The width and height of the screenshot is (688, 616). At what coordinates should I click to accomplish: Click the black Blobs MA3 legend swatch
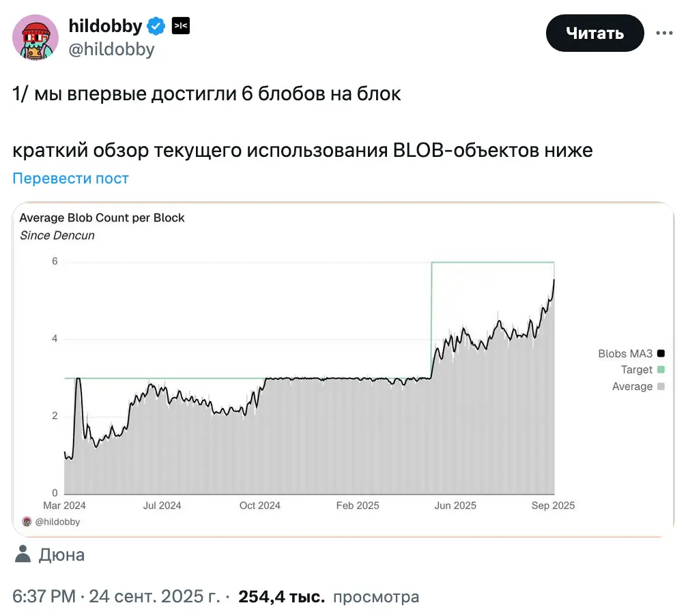coord(661,353)
